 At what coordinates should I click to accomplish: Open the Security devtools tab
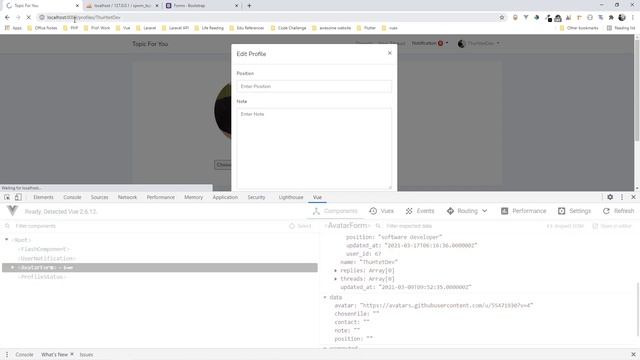[x=256, y=197]
